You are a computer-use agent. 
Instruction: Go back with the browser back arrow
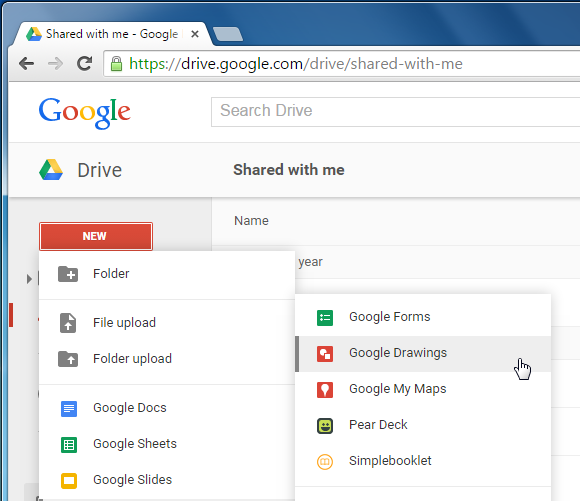tap(26, 64)
